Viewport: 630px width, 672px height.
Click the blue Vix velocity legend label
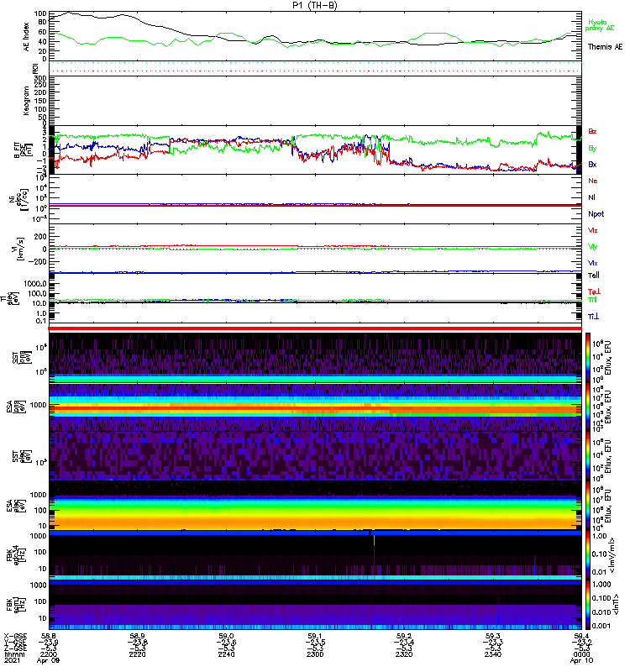(593, 263)
